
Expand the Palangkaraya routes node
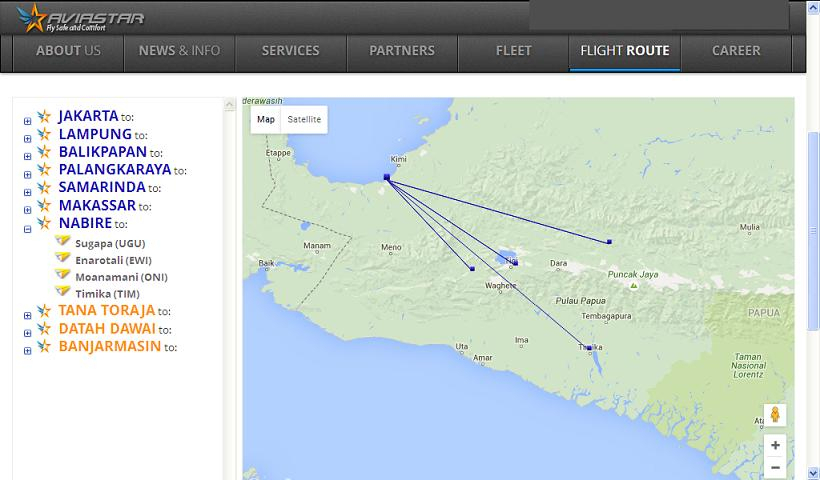28,175
